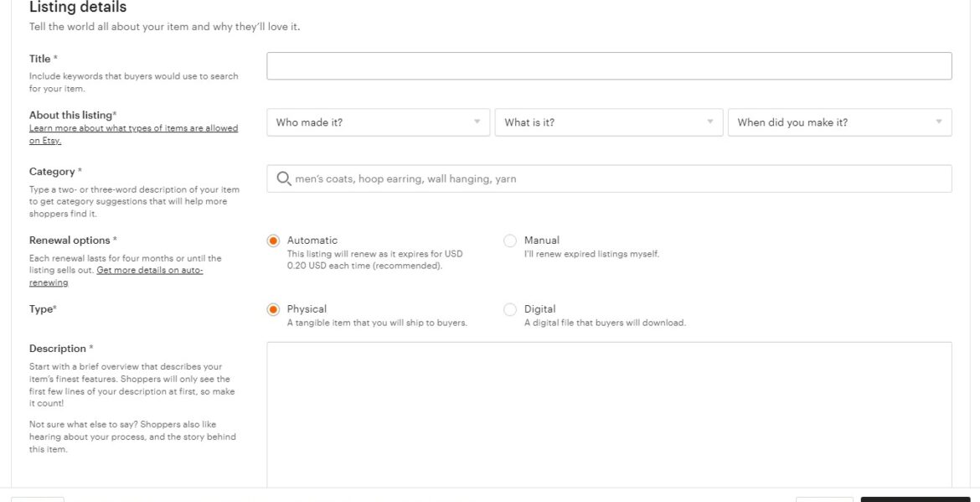The image size is (980, 502).
Task: Click into the Category search box
Action: click(x=620, y=179)
